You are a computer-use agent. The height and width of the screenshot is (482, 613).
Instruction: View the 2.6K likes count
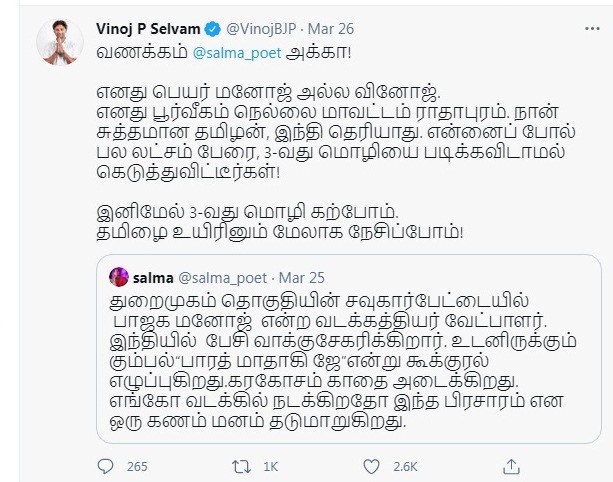(x=405, y=467)
